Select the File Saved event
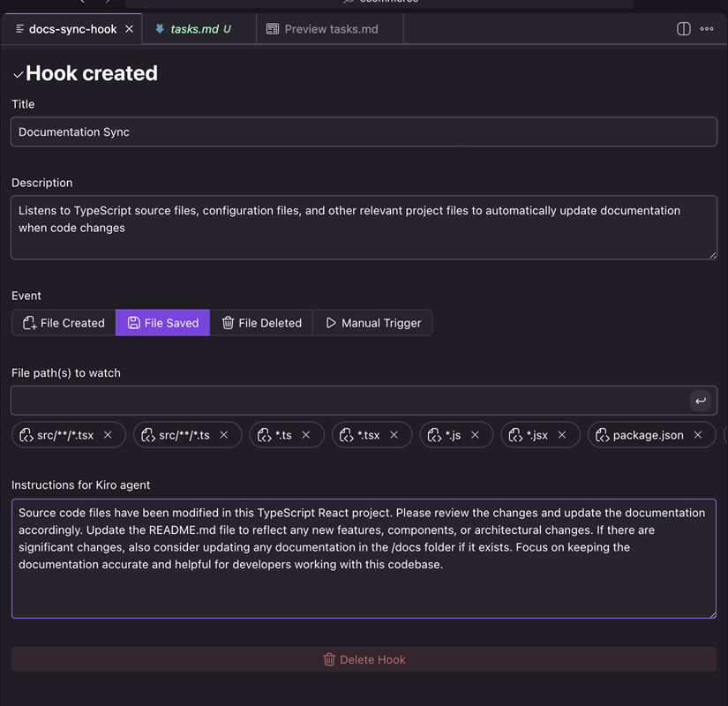Image resolution: width=728 pixels, height=706 pixels. pyautogui.click(x=163, y=323)
